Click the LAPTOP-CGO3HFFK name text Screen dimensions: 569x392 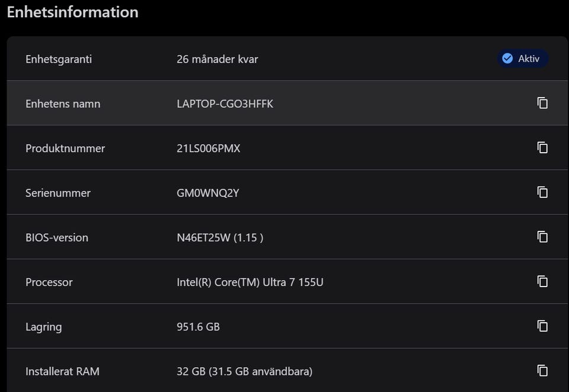pyautogui.click(x=225, y=104)
